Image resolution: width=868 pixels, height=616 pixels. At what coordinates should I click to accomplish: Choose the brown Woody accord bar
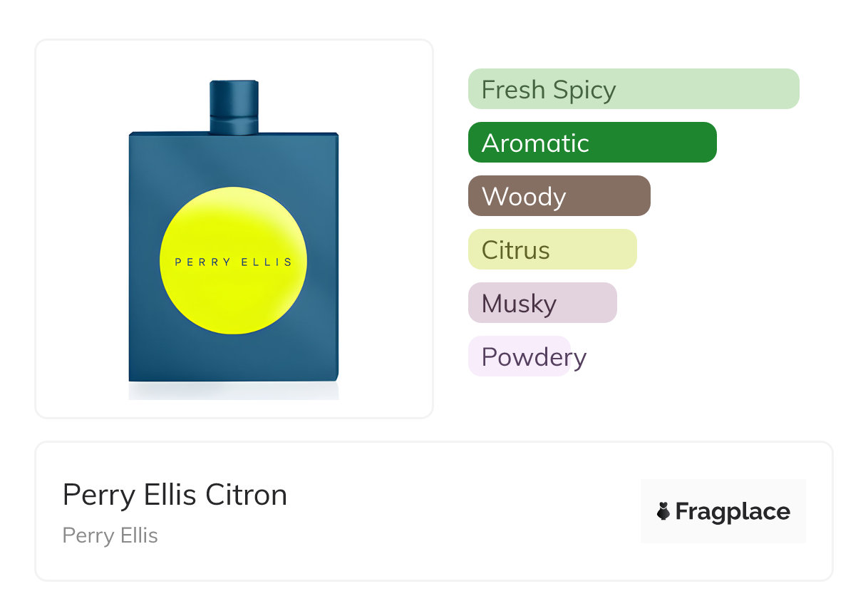(x=559, y=196)
